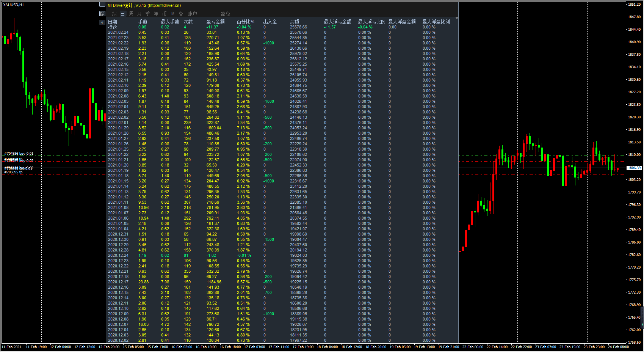This screenshot has height=352, width=644.
Task: Click the 路径 path button
Action: [x=226, y=14]
